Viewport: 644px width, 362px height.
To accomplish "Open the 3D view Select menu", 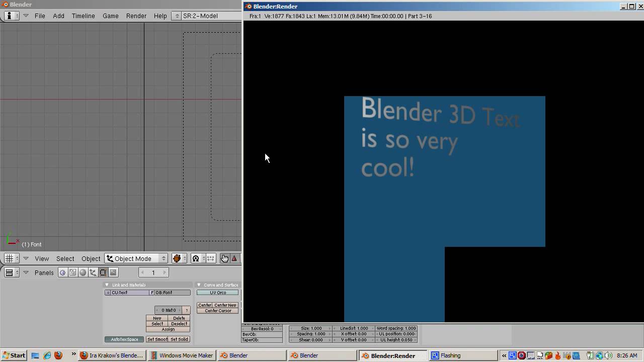I will [x=65, y=258].
